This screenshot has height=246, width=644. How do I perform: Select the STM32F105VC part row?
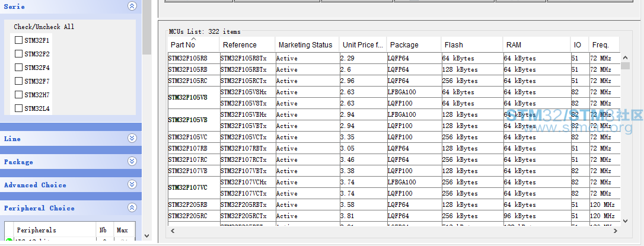[x=394, y=137]
